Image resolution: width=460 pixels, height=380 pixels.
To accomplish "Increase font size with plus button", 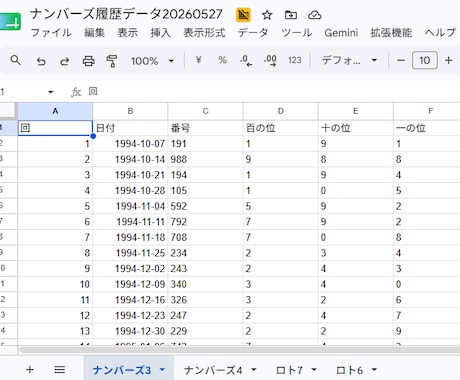I will tap(448, 60).
